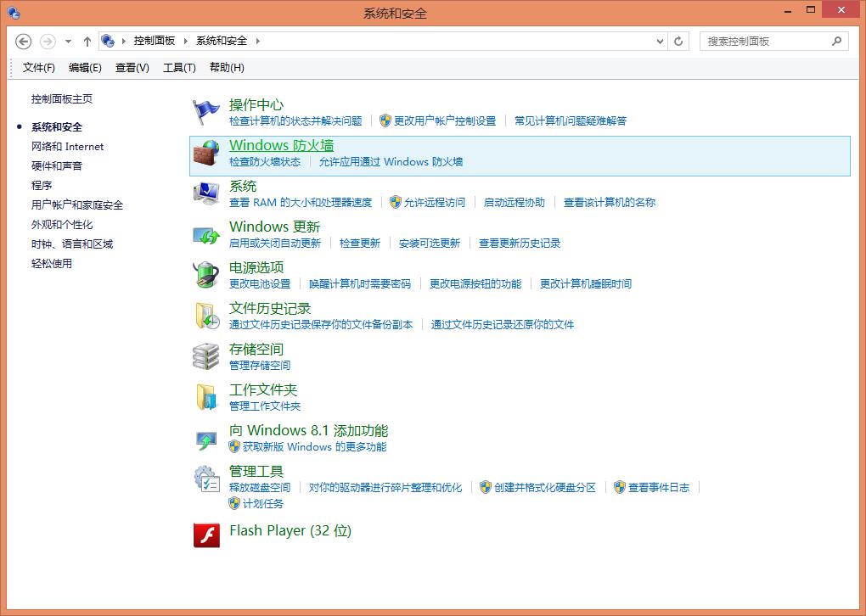Click the 电源选项 battery icon
Image resolution: width=866 pixels, height=616 pixels.
pos(205,273)
